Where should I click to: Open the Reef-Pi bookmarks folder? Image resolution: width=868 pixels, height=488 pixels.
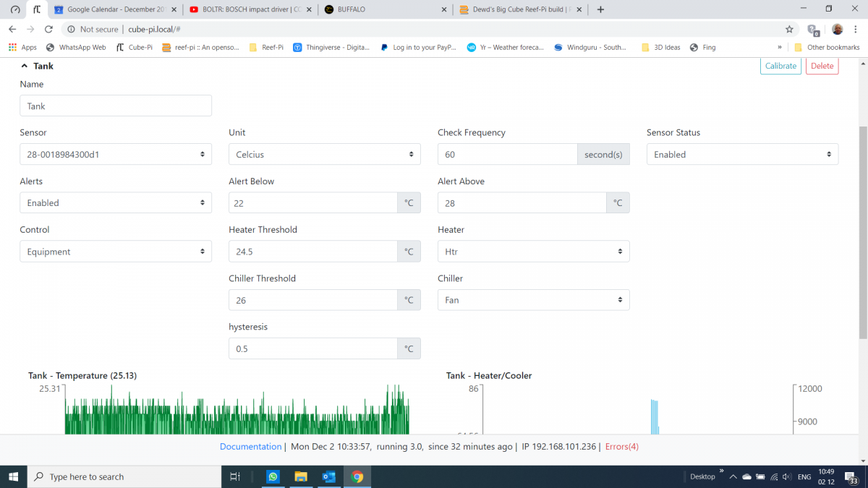[266, 47]
